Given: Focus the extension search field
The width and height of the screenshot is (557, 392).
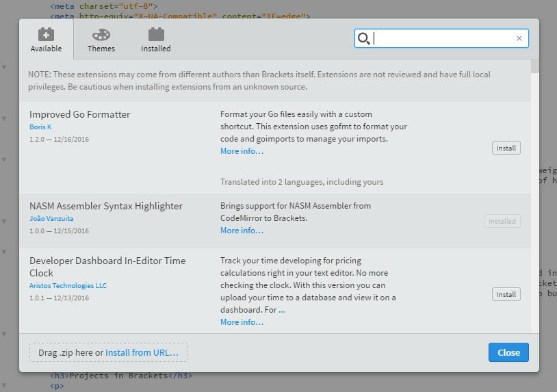Looking at the screenshot, I should pos(441,38).
